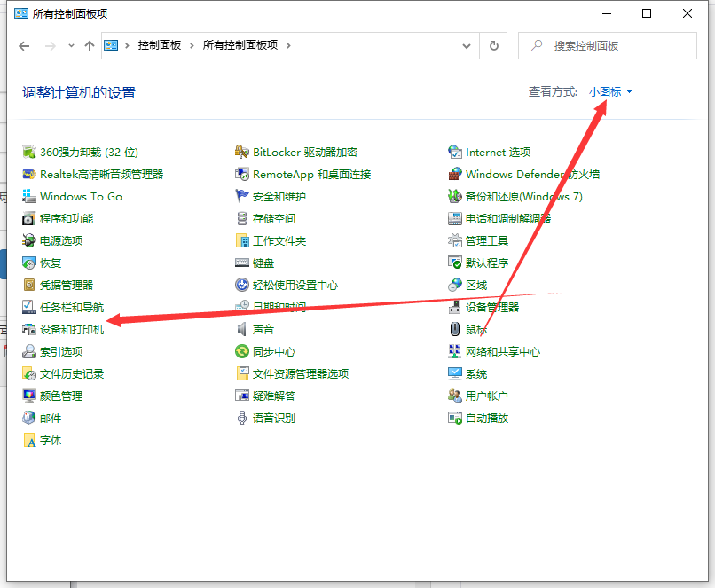Expand chevron after 所有控制面板项 breadcrumb

tap(289, 45)
